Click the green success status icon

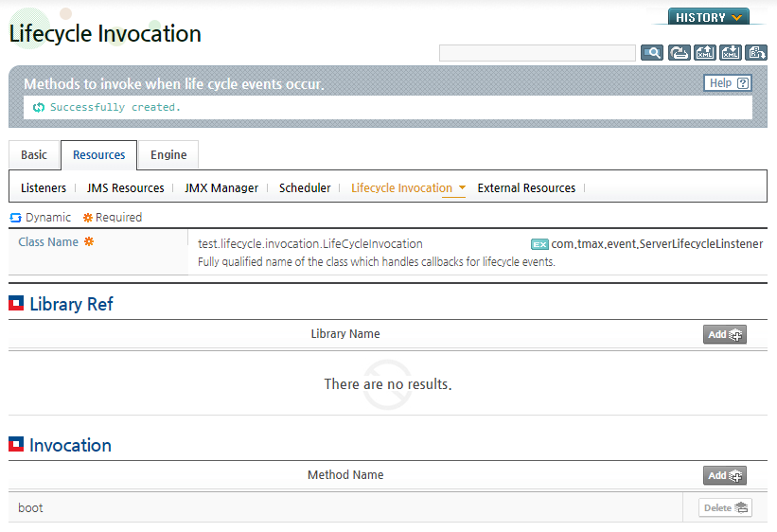[x=39, y=108]
